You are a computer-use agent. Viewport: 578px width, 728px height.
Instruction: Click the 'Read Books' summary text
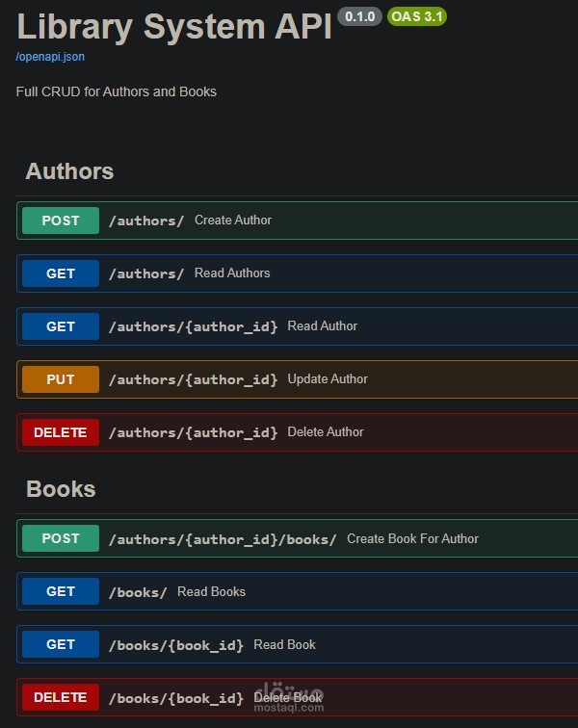tap(211, 591)
